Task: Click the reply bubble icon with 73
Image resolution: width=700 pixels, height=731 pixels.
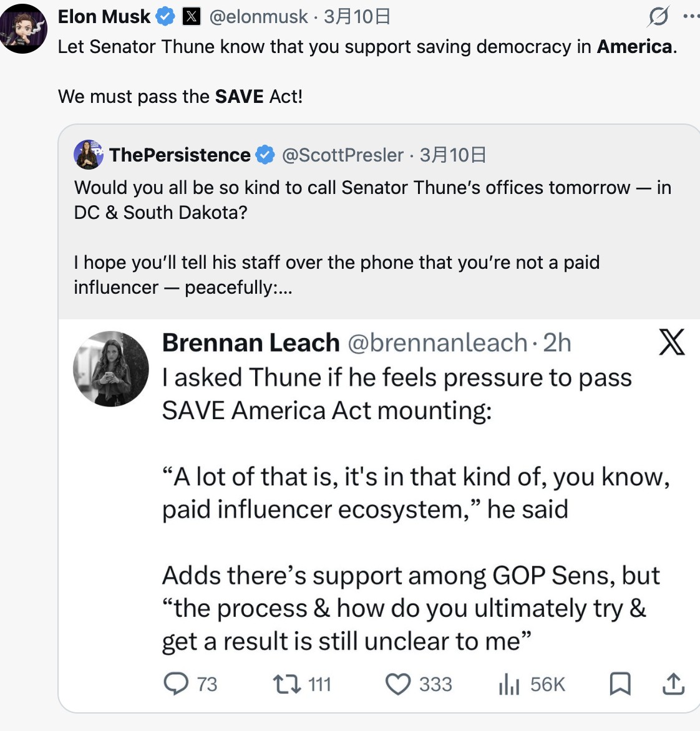Action: [176, 684]
